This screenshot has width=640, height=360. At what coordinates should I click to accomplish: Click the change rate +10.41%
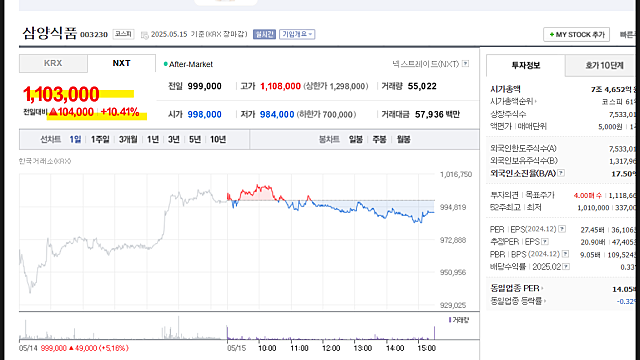(120, 112)
